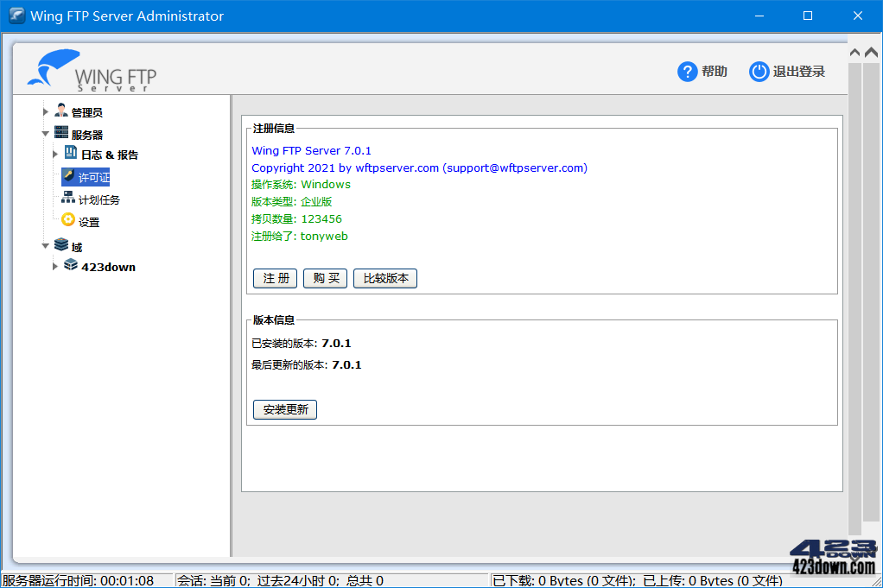Select the 管理员 icon in the sidebar
The image size is (883, 588).
60,111
